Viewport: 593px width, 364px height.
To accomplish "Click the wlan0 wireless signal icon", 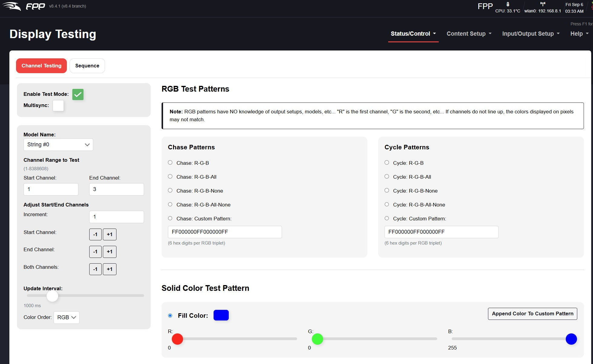I will (x=542, y=4).
